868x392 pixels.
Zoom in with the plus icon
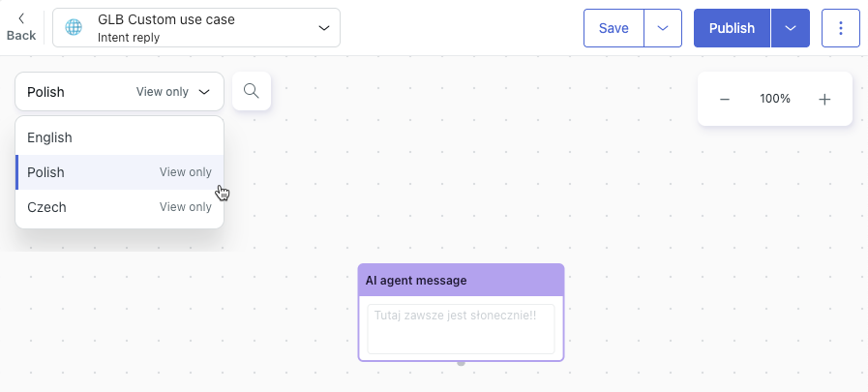pyautogui.click(x=824, y=99)
